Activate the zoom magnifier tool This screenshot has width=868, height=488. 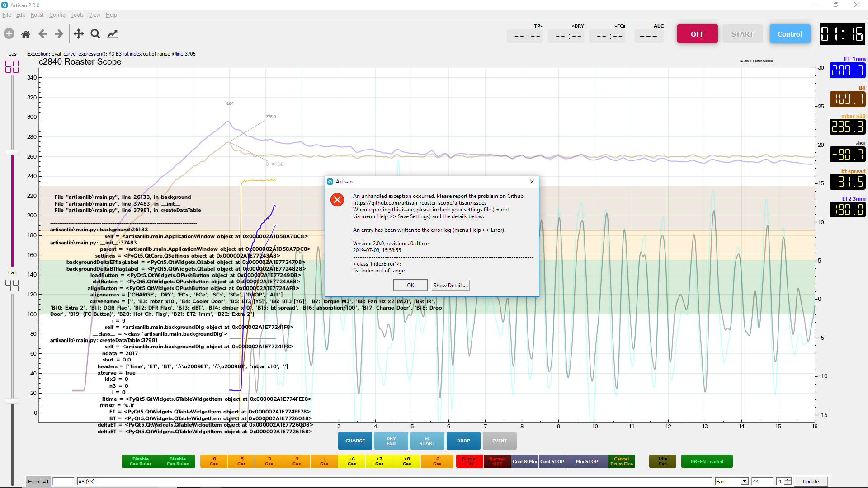tap(95, 34)
